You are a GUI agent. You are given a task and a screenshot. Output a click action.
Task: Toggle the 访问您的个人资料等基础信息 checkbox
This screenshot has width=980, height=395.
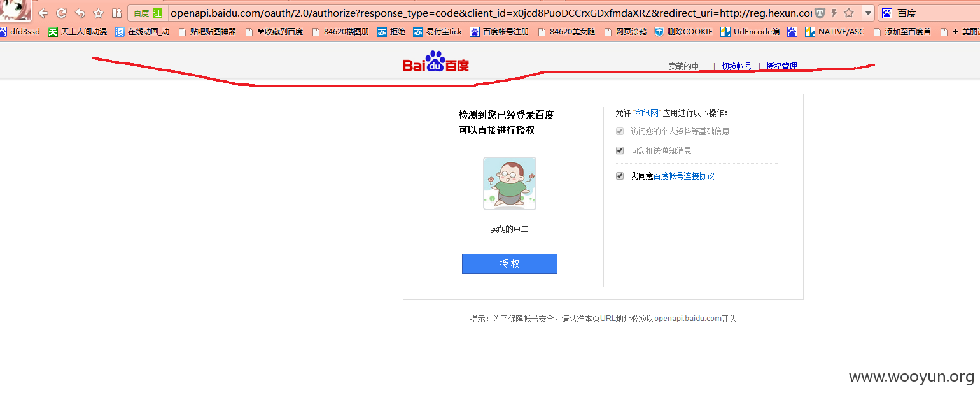click(620, 131)
